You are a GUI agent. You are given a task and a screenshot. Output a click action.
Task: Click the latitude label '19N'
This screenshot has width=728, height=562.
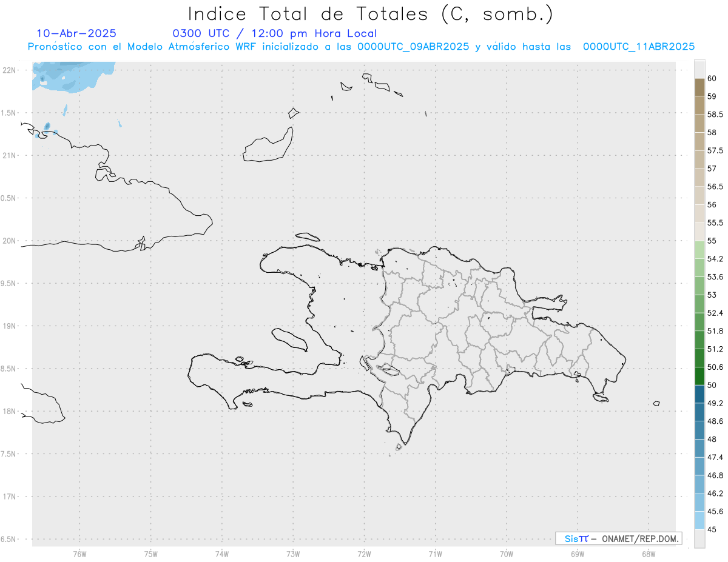tap(9, 326)
